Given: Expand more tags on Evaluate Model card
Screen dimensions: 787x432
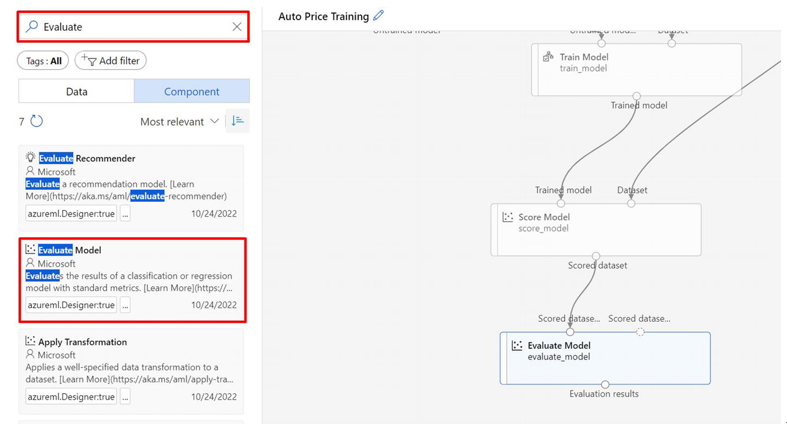Looking at the screenshot, I should point(125,305).
